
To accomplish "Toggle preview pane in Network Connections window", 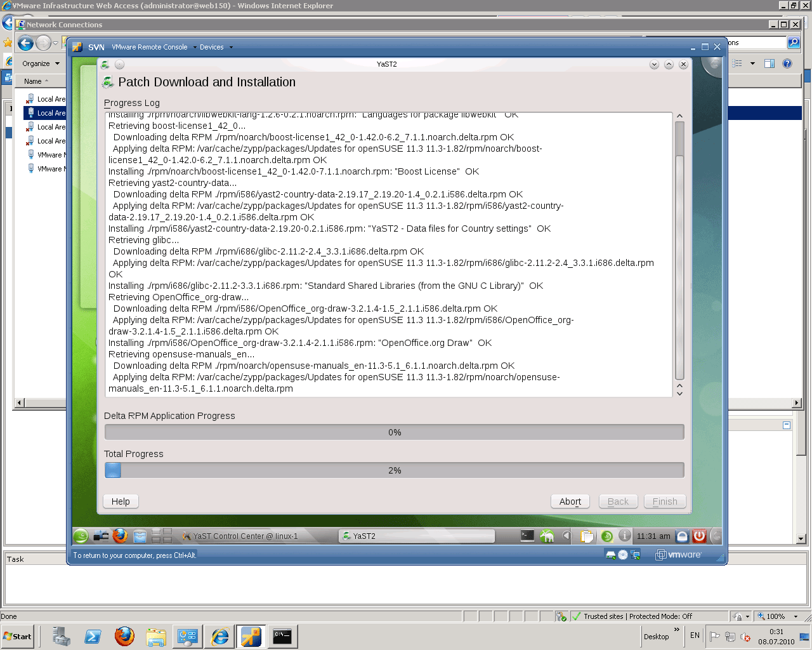I will coord(769,63).
